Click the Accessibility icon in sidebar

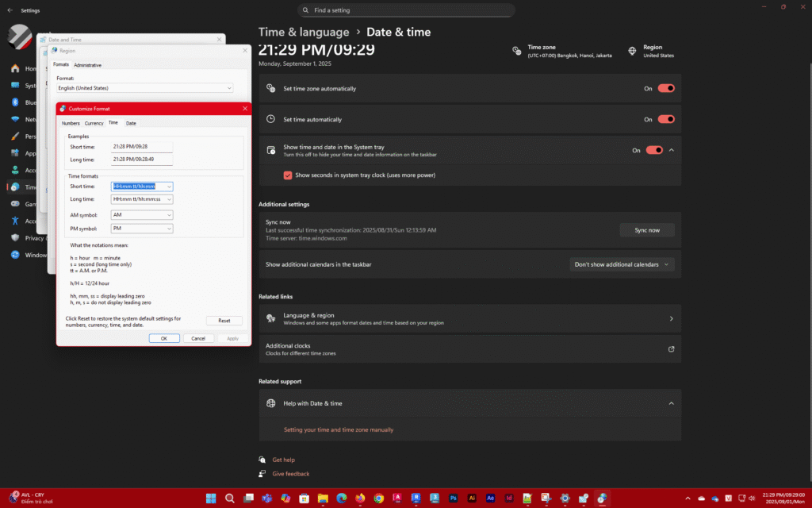point(15,221)
